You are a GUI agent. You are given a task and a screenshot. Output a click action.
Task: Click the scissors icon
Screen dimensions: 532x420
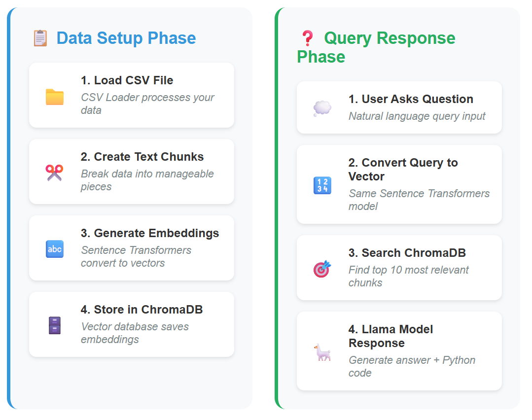[54, 173]
